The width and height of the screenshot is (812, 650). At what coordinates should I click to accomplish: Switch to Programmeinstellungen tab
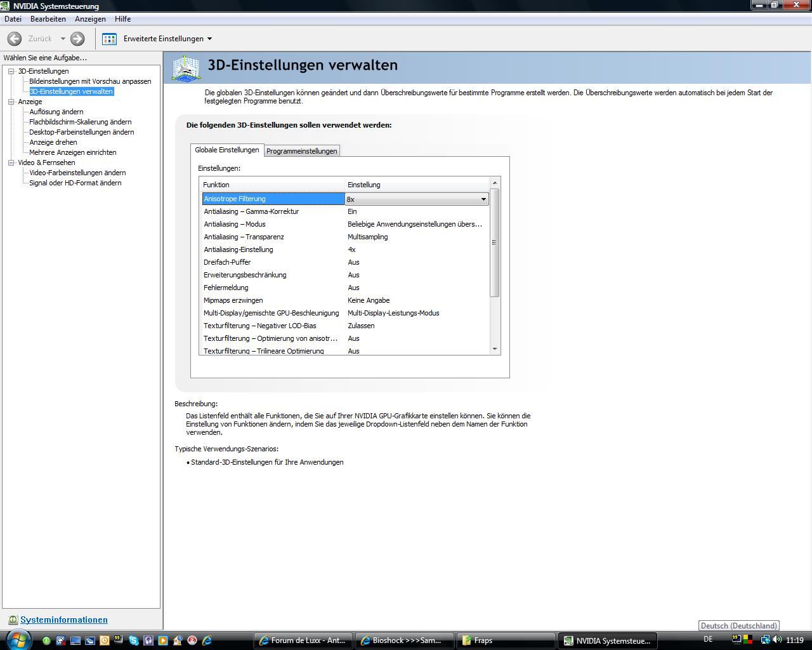point(301,151)
